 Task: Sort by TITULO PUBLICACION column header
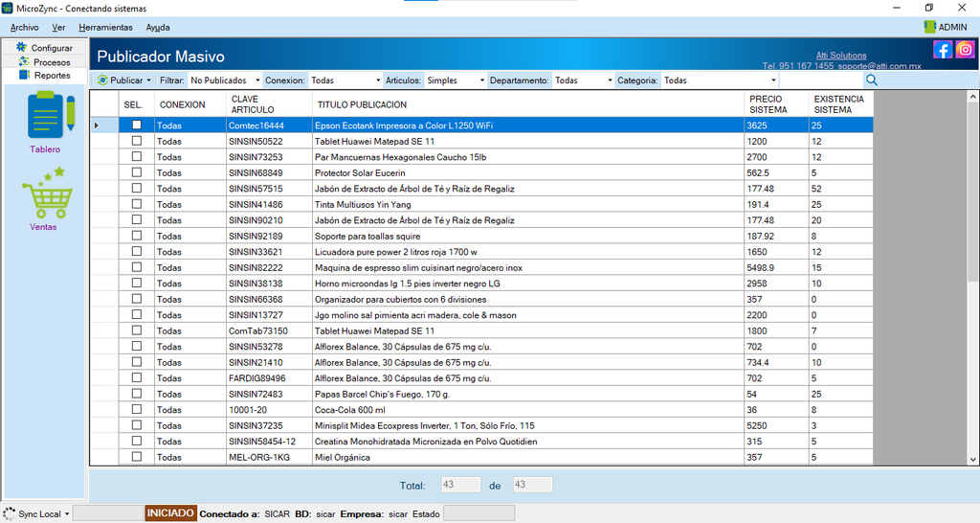[528, 104]
